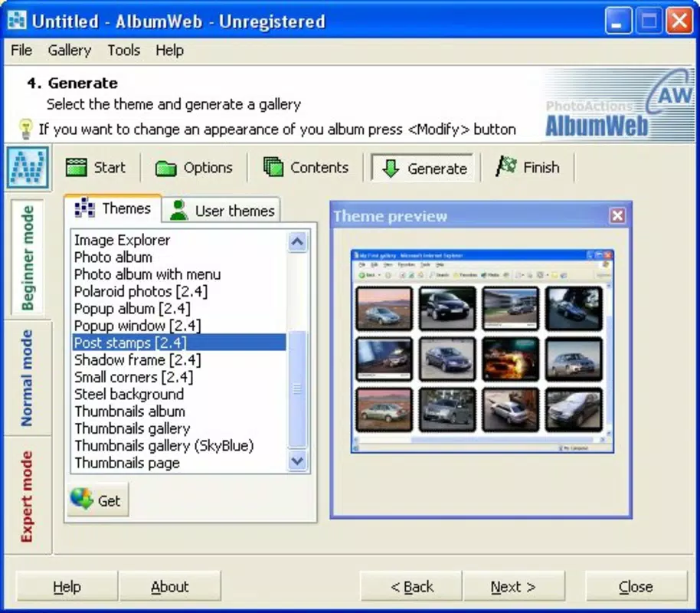Select Thumbnails gallery theme
The width and height of the screenshot is (700, 613).
[x=178, y=428]
